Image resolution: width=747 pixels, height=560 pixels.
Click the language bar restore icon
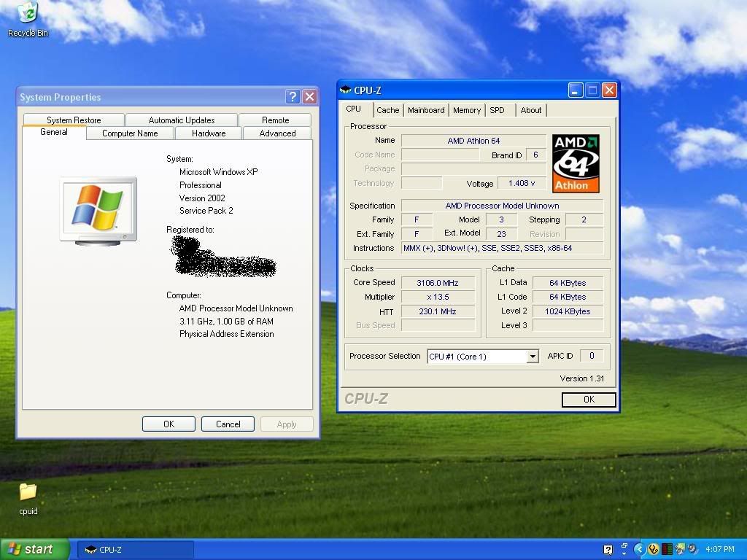[x=624, y=546]
